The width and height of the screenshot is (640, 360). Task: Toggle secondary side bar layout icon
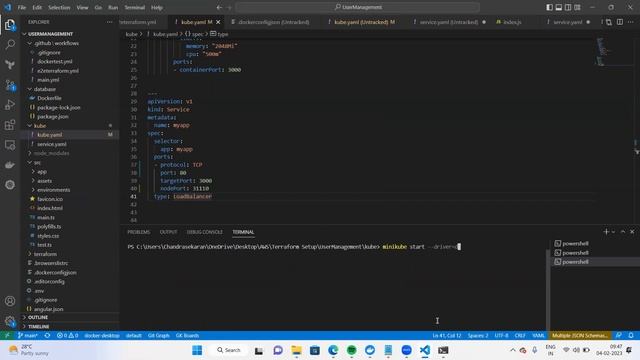click(x=568, y=7)
